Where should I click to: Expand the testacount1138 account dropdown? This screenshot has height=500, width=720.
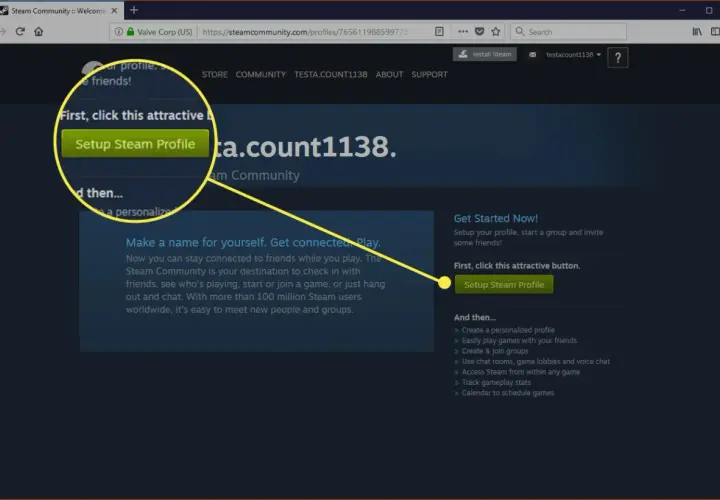[573, 55]
